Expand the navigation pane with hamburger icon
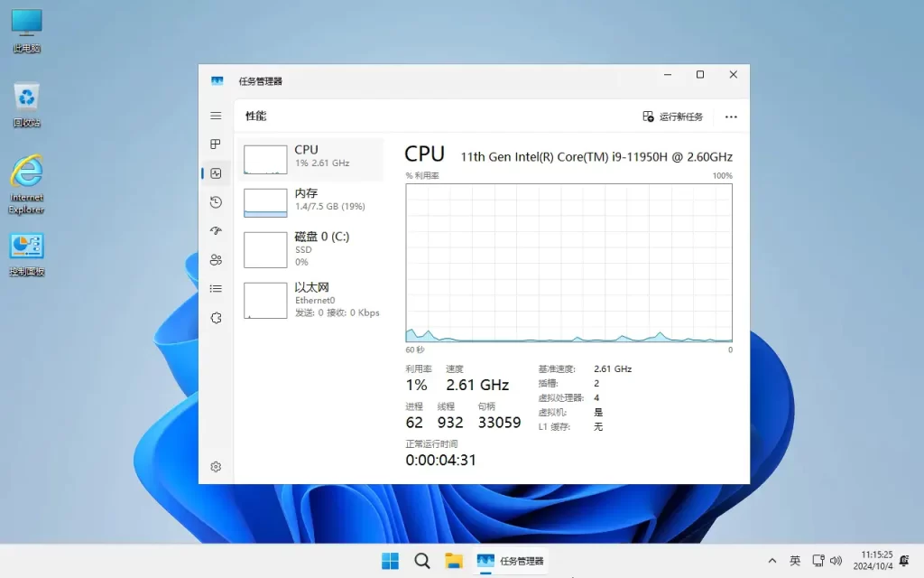 215,116
